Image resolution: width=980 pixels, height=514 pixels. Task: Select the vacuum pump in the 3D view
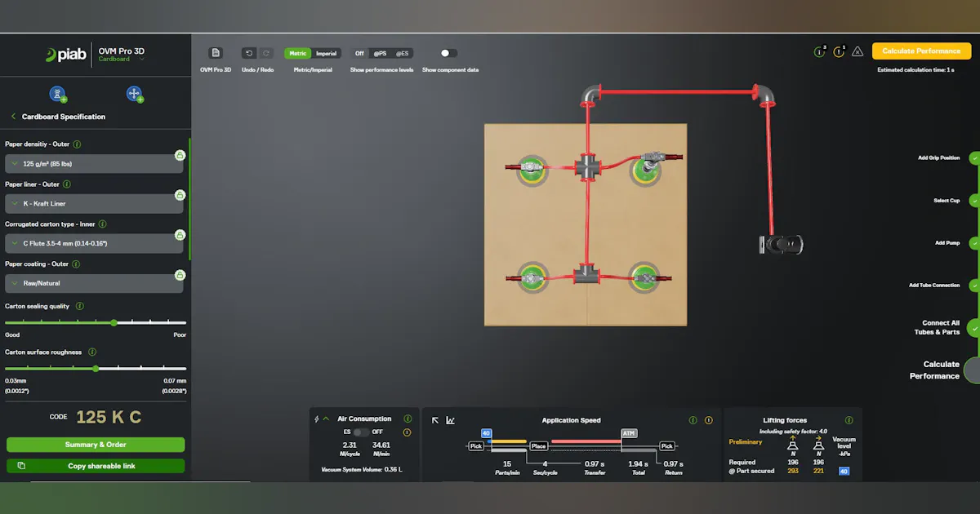782,243
